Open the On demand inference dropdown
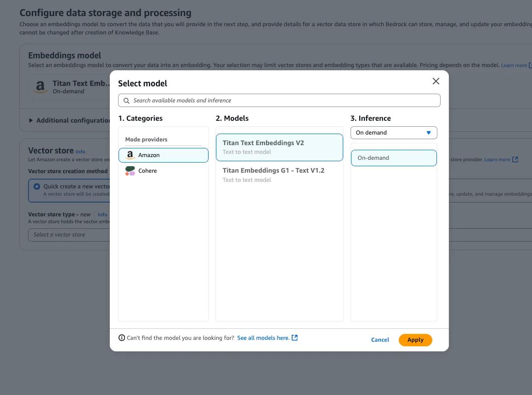532x395 pixels. tap(393, 133)
